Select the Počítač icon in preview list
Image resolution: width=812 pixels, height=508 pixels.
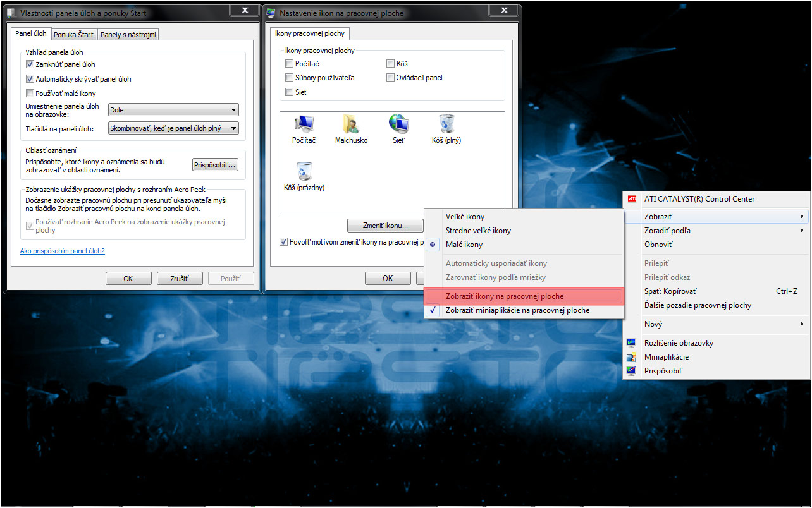click(x=304, y=124)
